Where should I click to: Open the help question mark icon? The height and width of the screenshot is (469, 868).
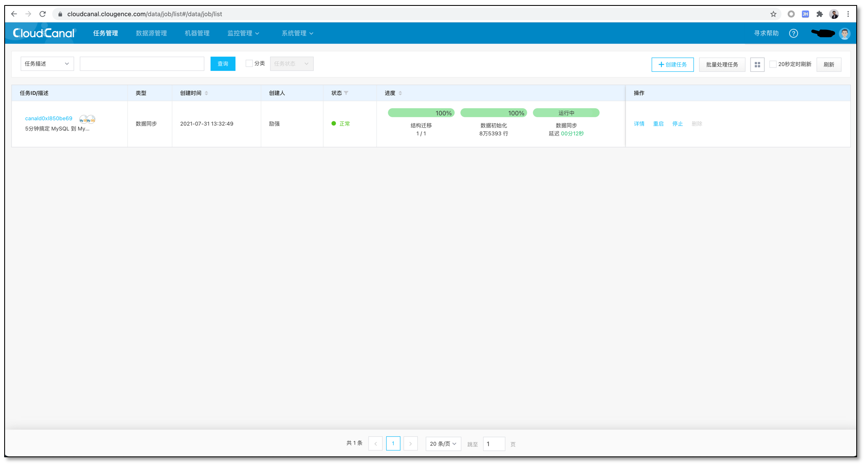click(793, 34)
